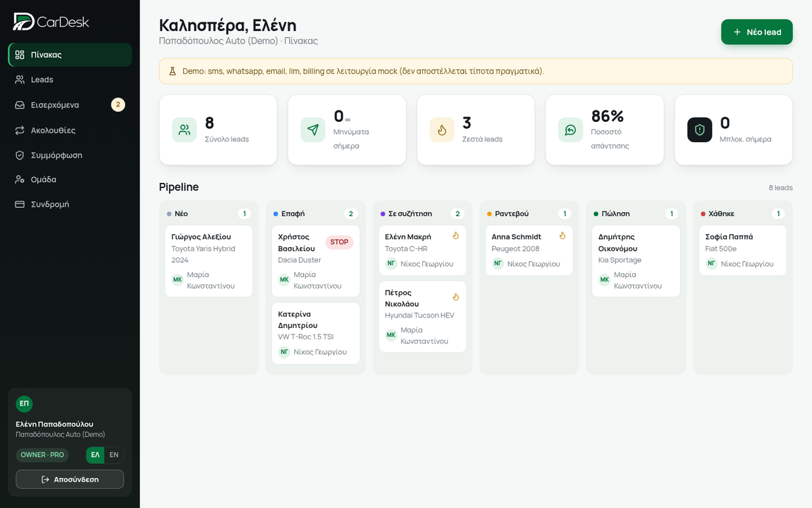Open the Πίνακας menu item

pos(70,55)
